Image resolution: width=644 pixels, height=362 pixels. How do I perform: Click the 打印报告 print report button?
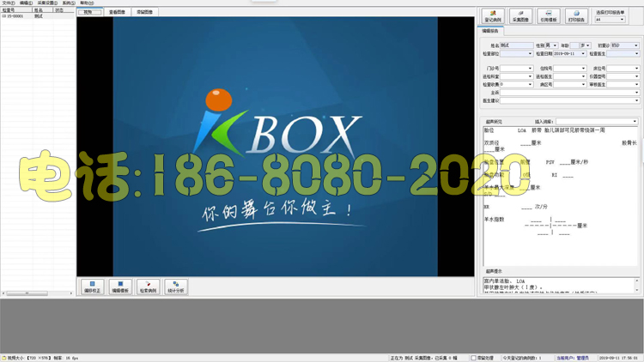(x=576, y=16)
